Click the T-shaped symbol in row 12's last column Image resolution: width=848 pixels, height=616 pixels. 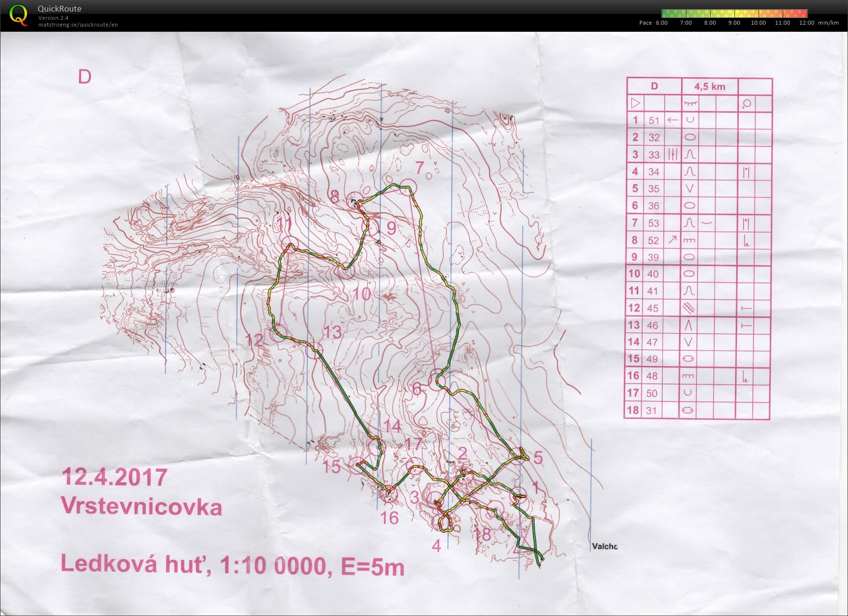[746, 308]
